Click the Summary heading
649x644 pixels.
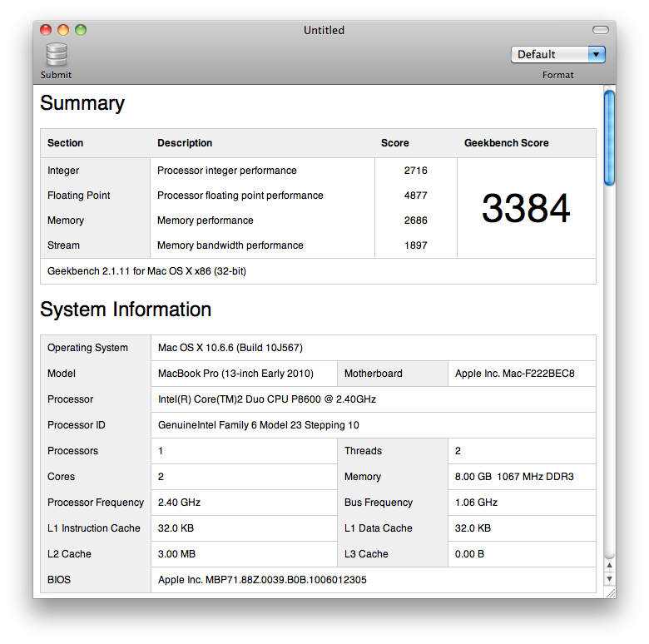pyautogui.click(x=82, y=103)
